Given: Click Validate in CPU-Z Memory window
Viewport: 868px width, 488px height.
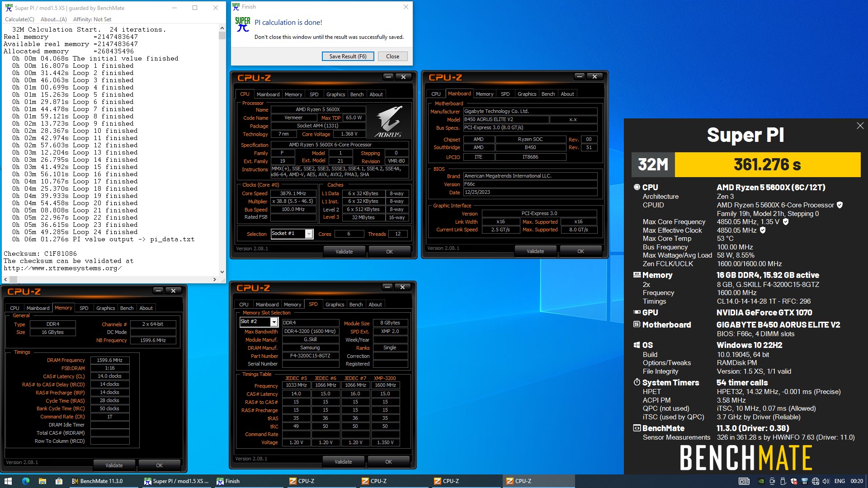Looking at the screenshot, I should click(x=114, y=465).
